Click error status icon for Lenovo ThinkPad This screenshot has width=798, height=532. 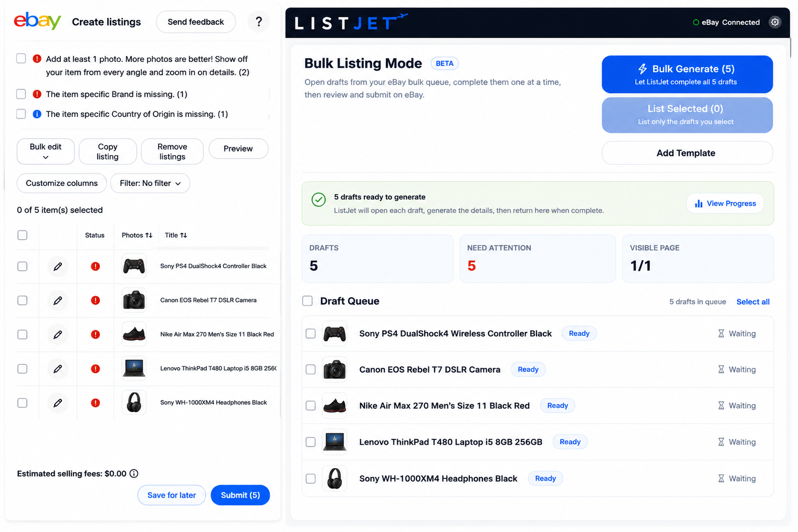tap(95, 369)
